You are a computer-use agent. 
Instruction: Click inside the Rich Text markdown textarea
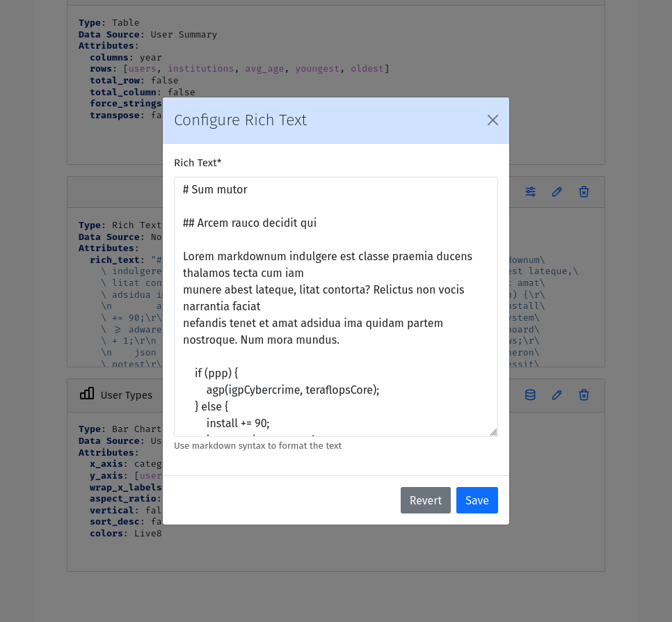point(336,307)
